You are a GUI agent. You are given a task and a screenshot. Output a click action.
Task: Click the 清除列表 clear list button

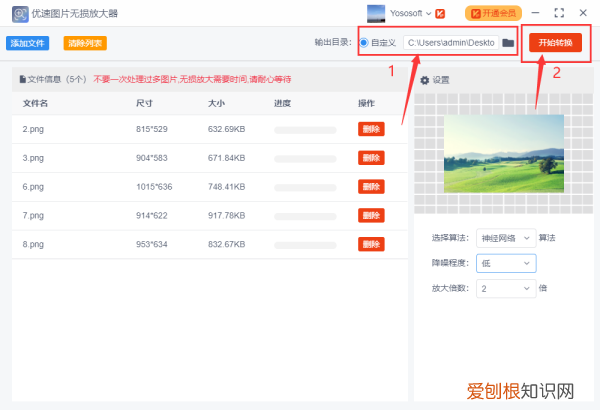pyautogui.click(x=85, y=43)
